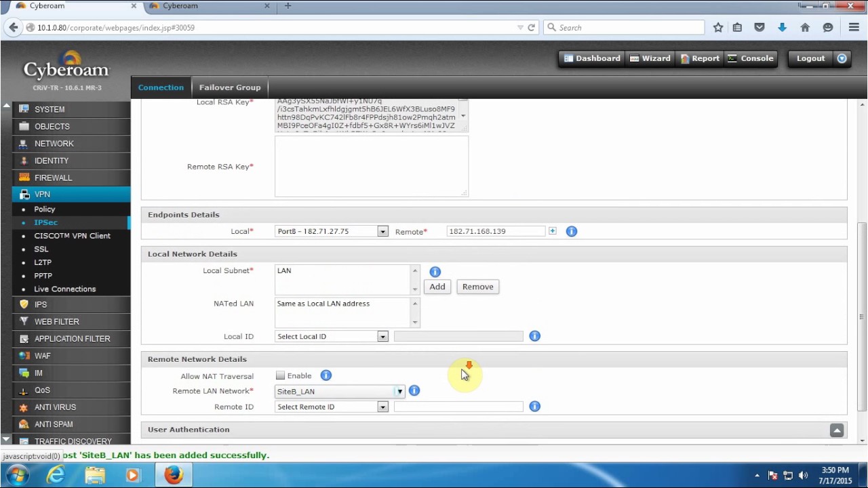Screen dimensions: 868x488
Task: Collapse the VPN sidebar section
Action: (x=71, y=195)
